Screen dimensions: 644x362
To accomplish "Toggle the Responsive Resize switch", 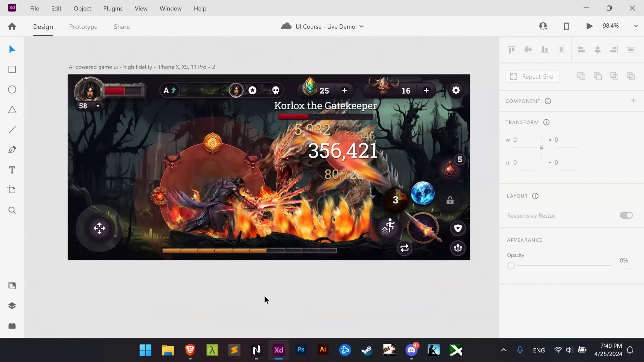I will coord(626,215).
